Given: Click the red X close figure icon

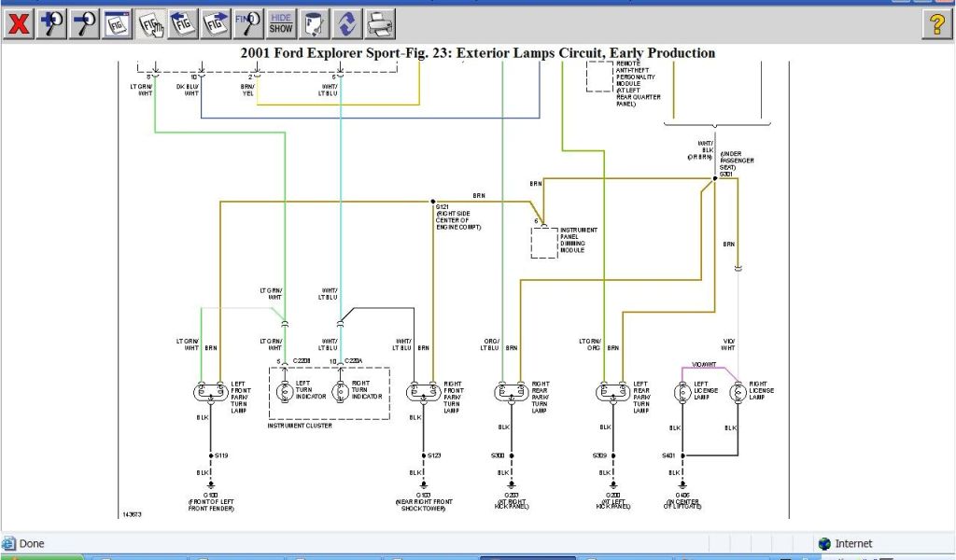Looking at the screenshot, I should [18, 23].
